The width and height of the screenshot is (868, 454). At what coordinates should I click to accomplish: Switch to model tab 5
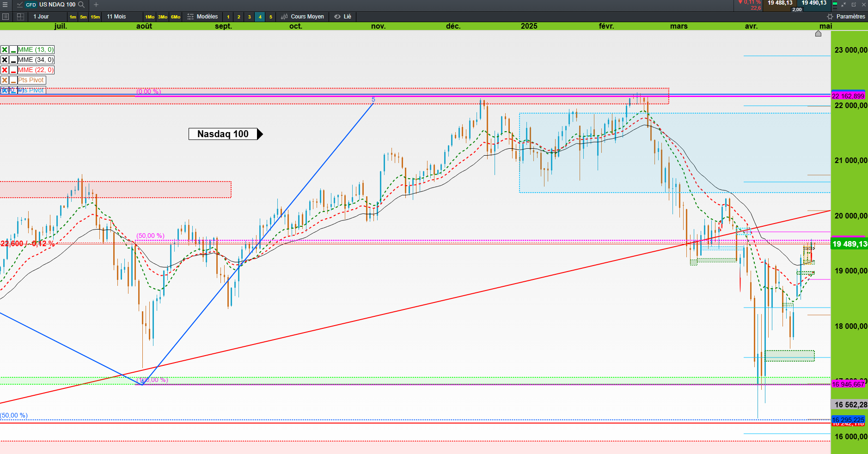pyautogui.click(x=271, y=17)
